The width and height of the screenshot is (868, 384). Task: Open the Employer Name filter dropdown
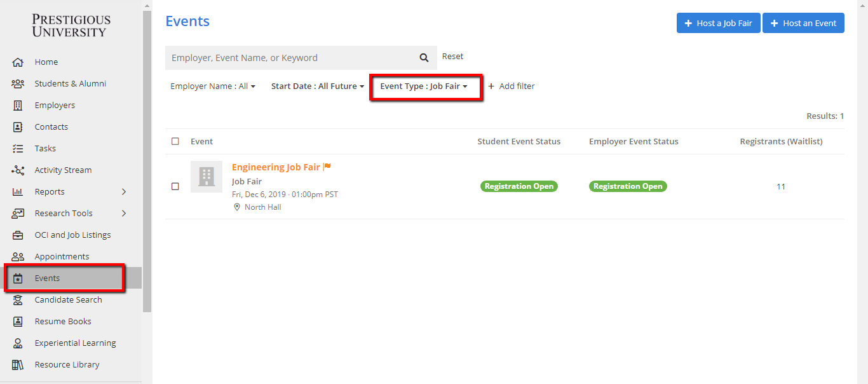[212, 86]
